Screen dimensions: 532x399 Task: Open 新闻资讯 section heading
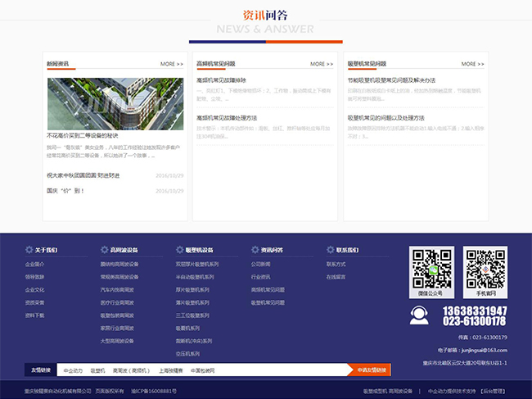pos(58,63)
